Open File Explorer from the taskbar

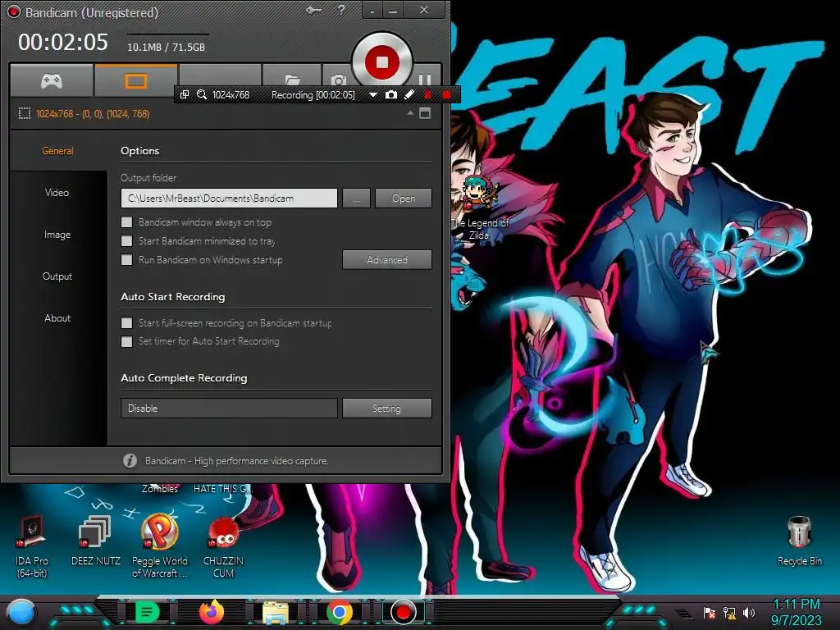point(276,612)
